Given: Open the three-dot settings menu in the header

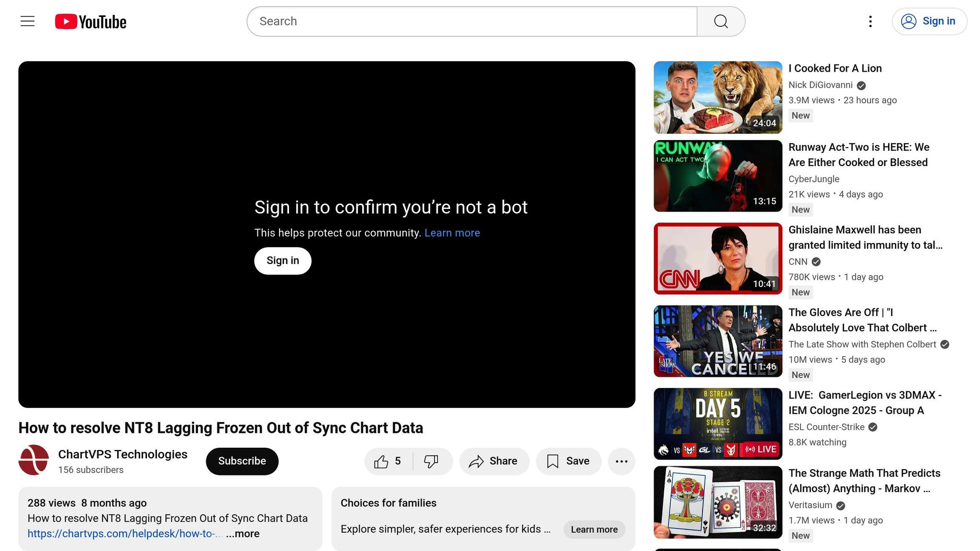Looking at the screenshot, I should click(870, 21).
